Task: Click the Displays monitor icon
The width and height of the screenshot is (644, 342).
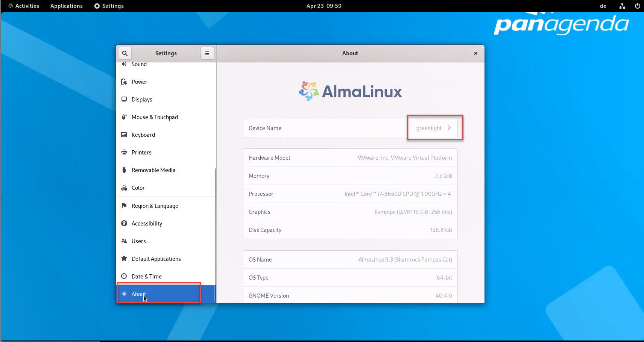Action: (124, 100)
